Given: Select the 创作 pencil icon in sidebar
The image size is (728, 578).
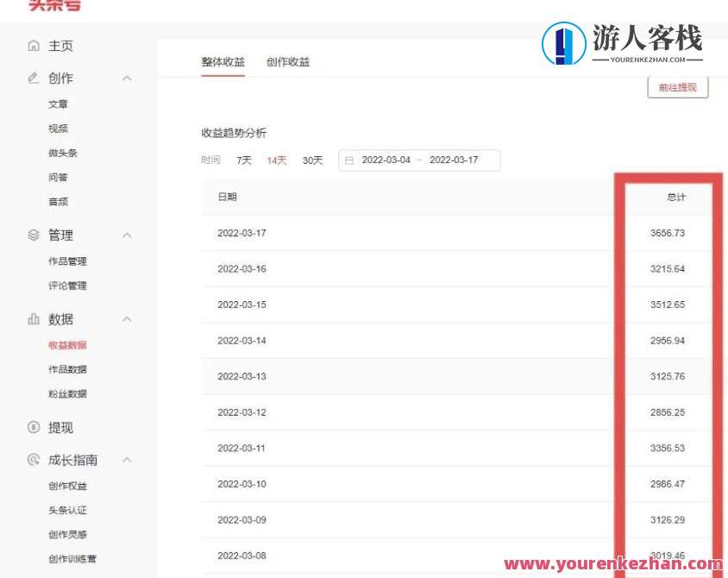Looking at the screenshot, I should point(33,79).
